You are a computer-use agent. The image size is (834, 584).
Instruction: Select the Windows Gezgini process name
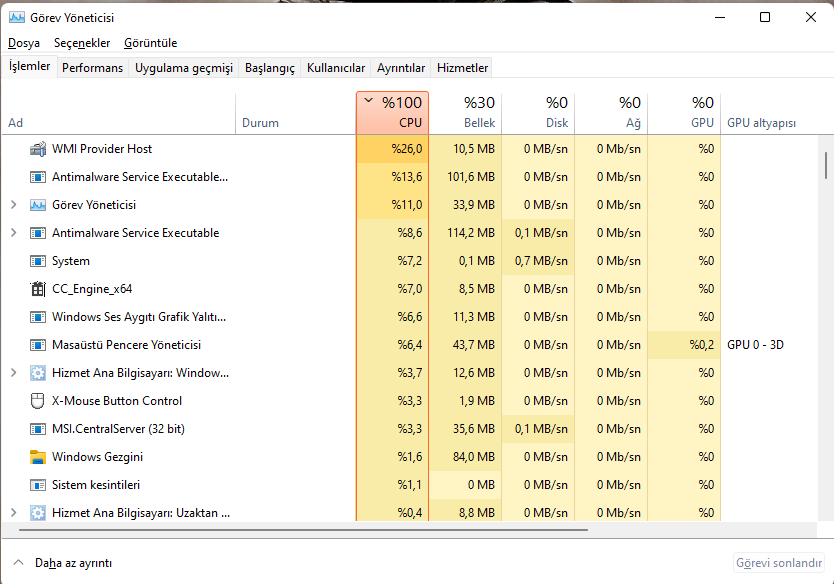click(x=97, y=457)
